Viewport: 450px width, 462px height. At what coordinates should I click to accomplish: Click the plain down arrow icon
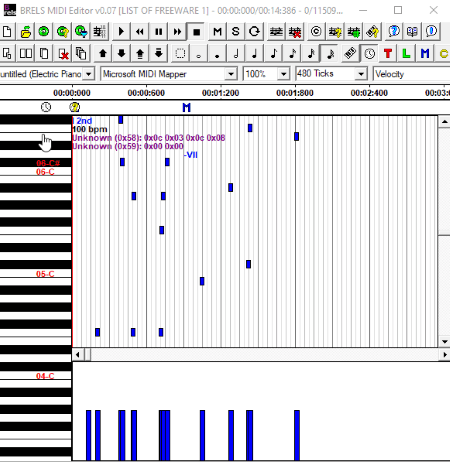[121, 53]
